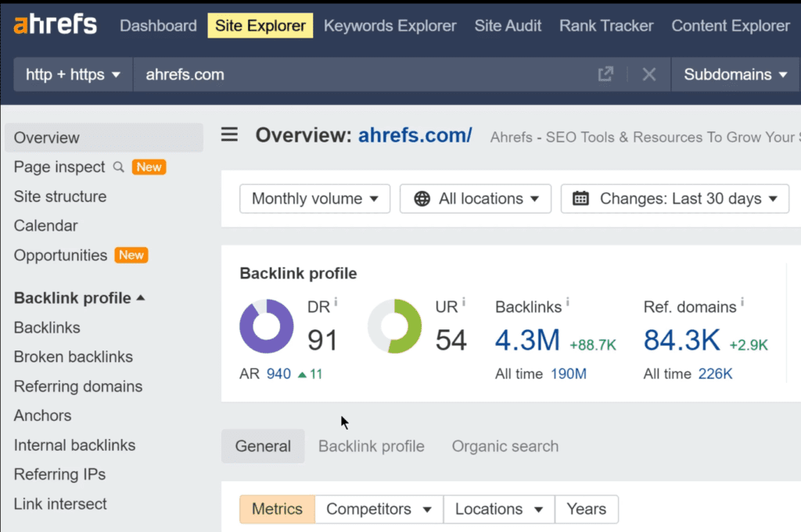
Task: Clear the URL field X icon
Action: point(648,74)
